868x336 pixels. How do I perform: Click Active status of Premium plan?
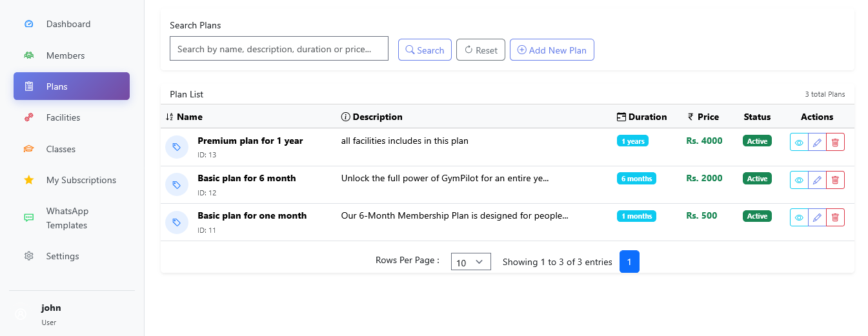tap(757, 141)
